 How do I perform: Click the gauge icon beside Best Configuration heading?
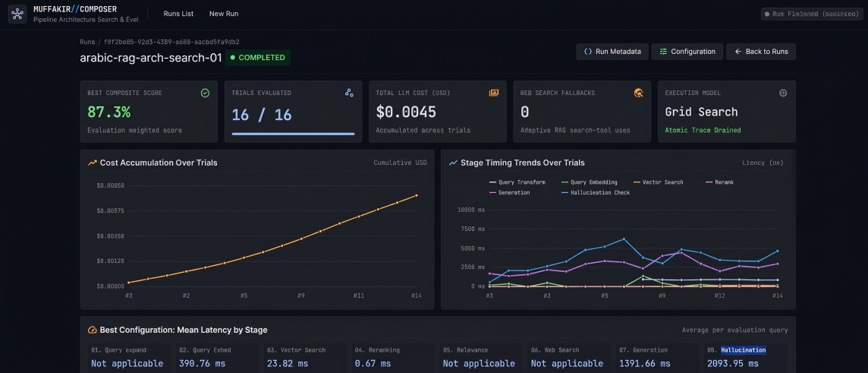point(93,330)
